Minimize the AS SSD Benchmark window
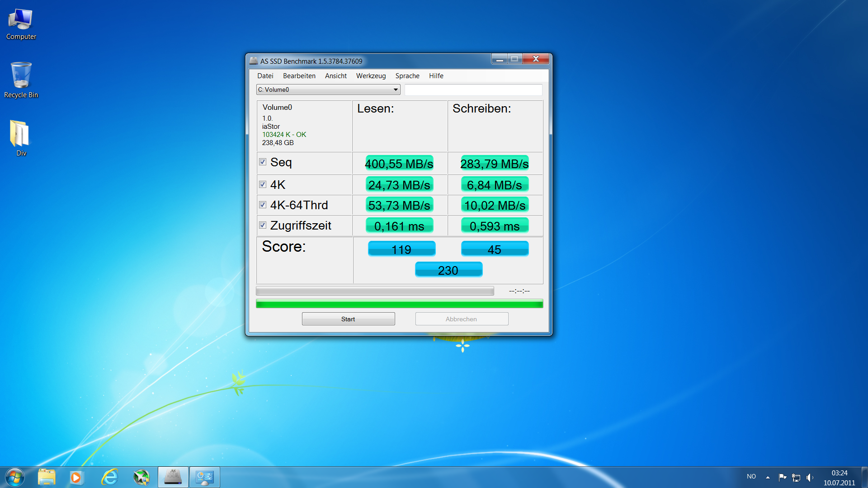The image size is (868, 488). pos(500,59)
